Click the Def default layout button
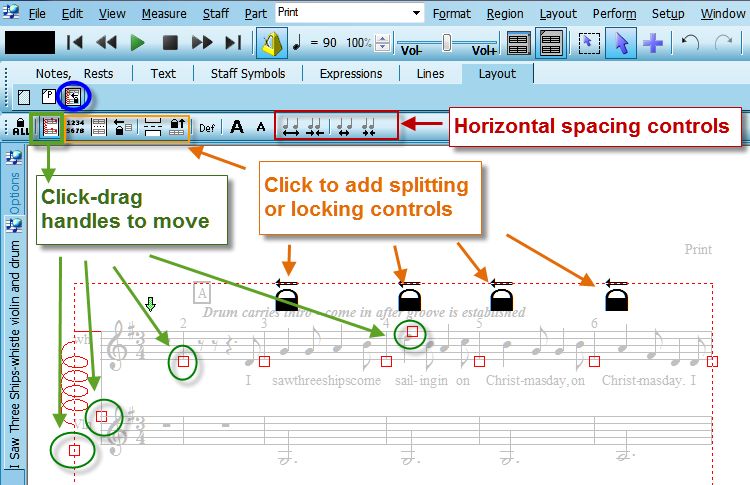This screenshot has width=750, height=485. (207, 127)
